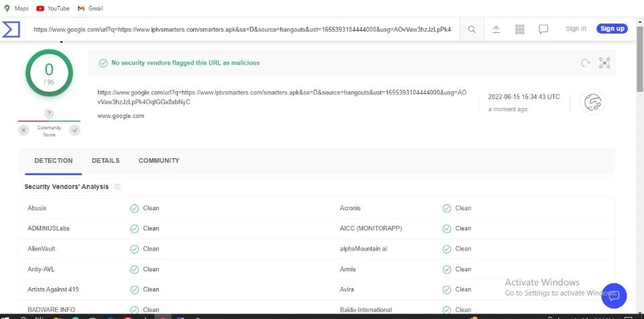The image size is (644, 319).
Task: Click the 'Artists Against 419' vendor name
Action: coord(53,290)
